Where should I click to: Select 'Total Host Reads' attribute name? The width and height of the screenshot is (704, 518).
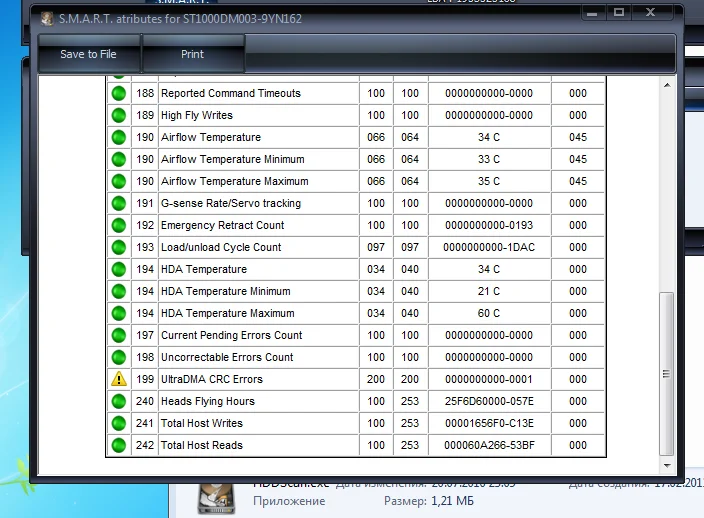pyautogui.click(x=202, y=445)
